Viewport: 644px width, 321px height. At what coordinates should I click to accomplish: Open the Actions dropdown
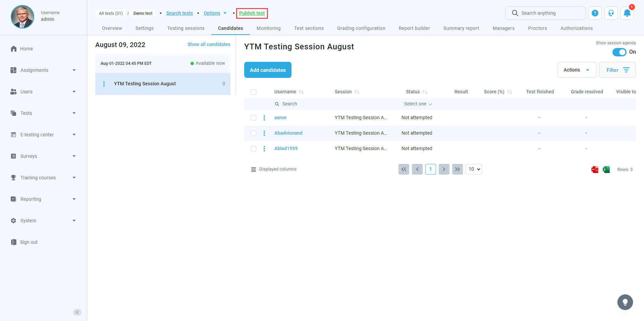577,70
